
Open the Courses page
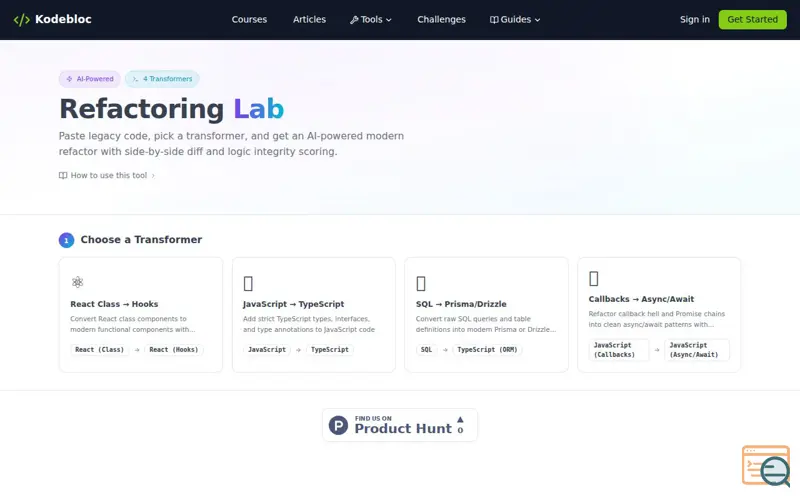[x=249, y=19]
